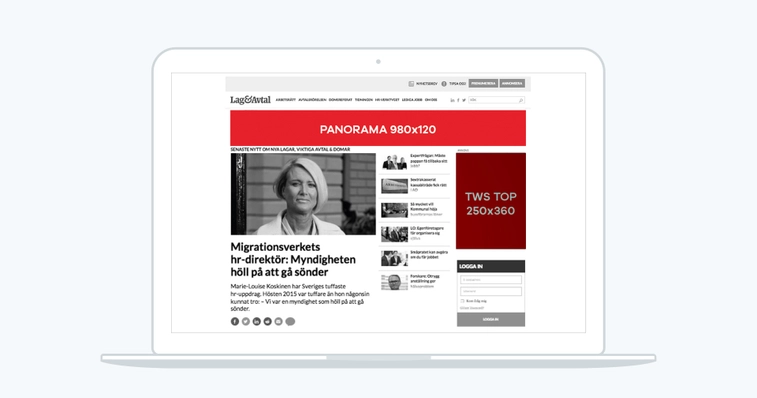757x398 pixels.
Task: Click the red Panorama 980x120 banner
Action: 378,128
